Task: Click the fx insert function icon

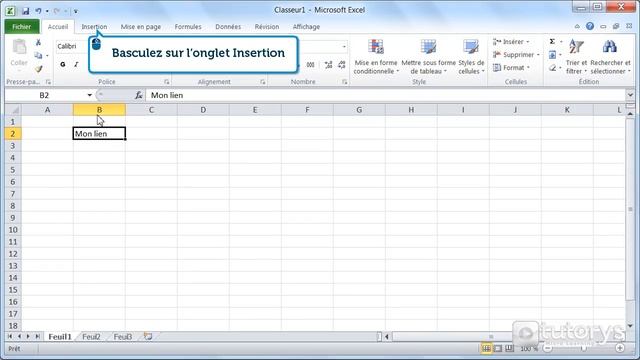Action: coord(138,95)
